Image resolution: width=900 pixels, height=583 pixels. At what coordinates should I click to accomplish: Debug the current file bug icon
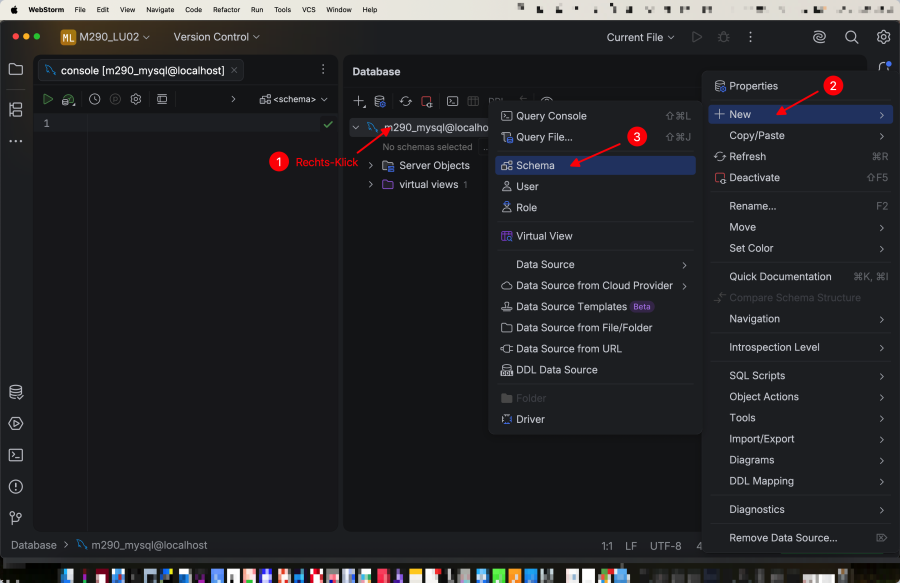723,37
